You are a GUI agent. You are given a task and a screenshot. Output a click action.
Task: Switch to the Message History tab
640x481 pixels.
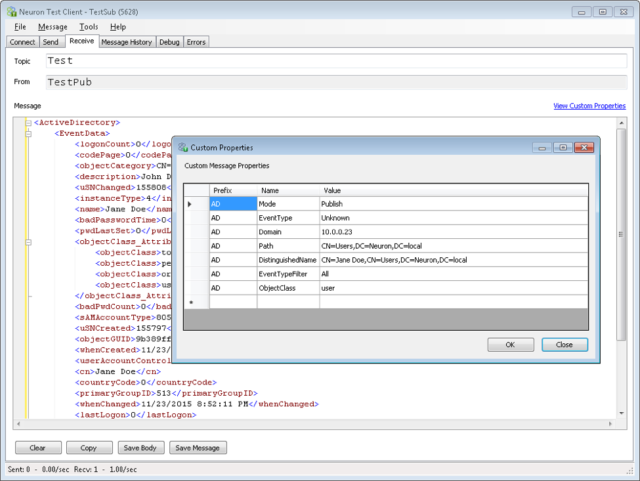[127, 42]
